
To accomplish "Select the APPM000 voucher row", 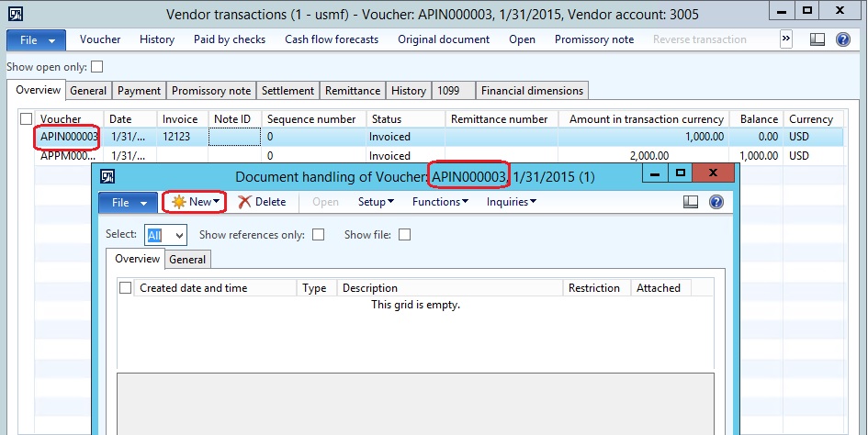I will pyautogui.click(x=64, y=156).
